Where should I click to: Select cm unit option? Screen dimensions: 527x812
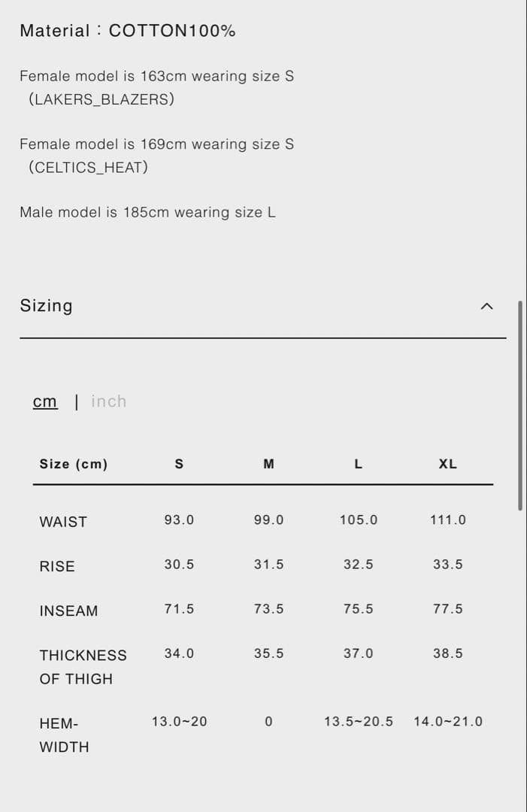click(x=45, y=401)
